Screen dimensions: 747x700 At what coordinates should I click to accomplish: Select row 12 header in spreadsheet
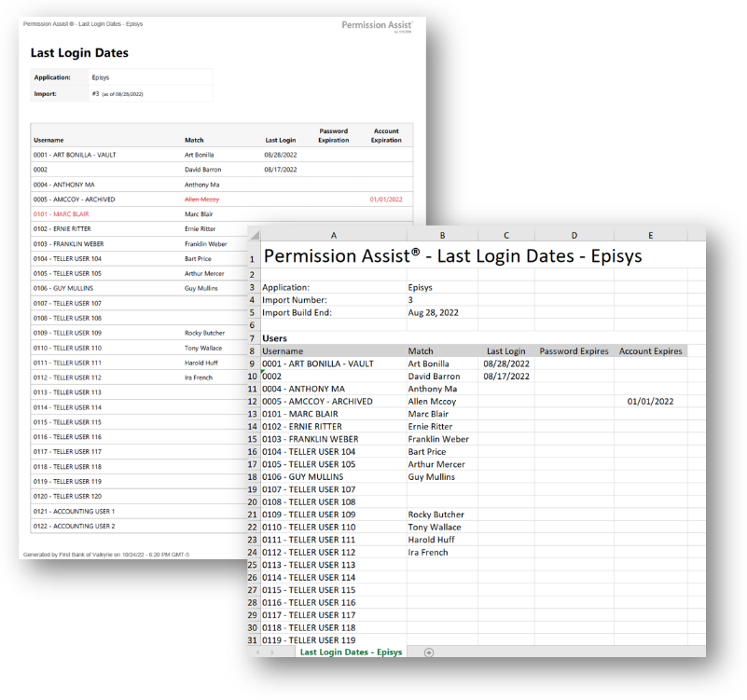click(x=252, y=401)
